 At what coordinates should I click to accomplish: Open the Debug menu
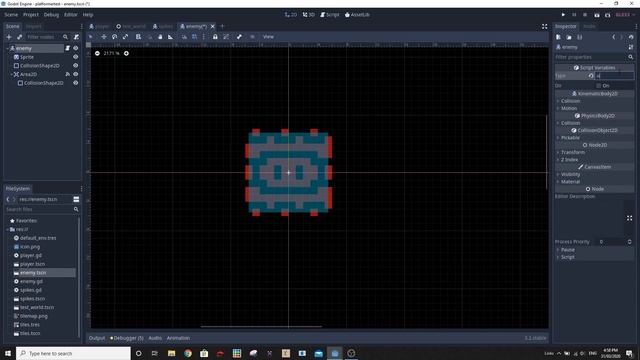pos(51,15)
